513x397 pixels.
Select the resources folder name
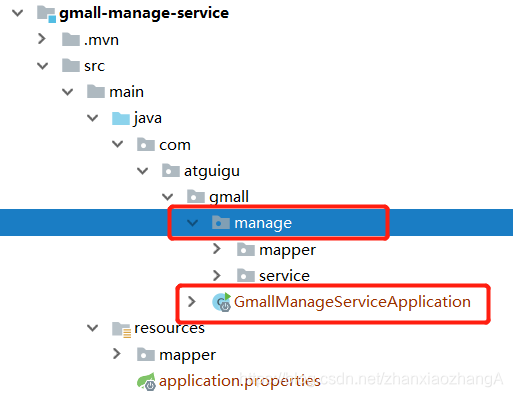169,328
